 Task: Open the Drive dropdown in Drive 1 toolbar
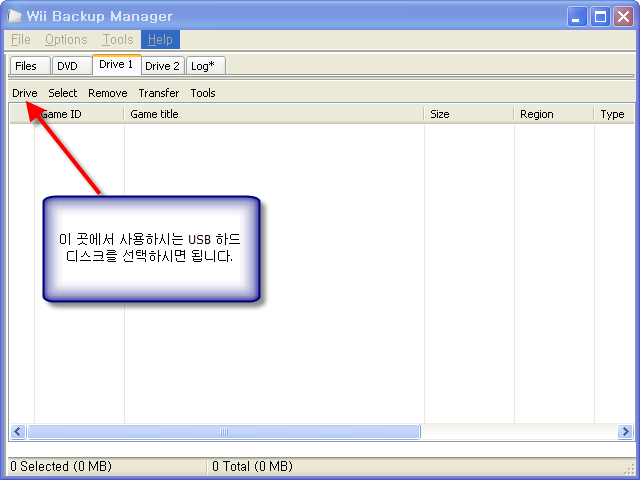click(24, 93)
